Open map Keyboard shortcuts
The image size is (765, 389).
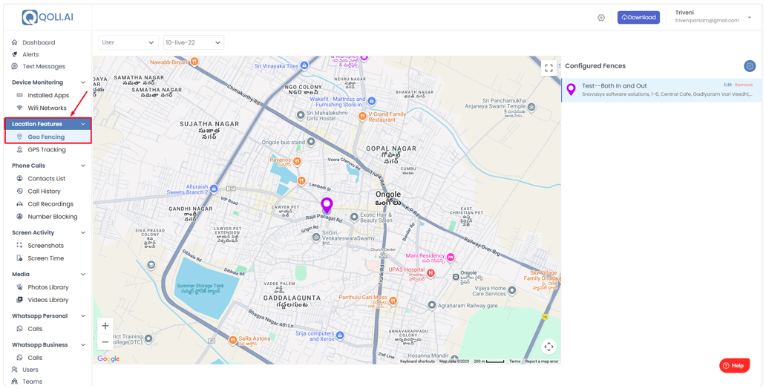tap(417, 361)
